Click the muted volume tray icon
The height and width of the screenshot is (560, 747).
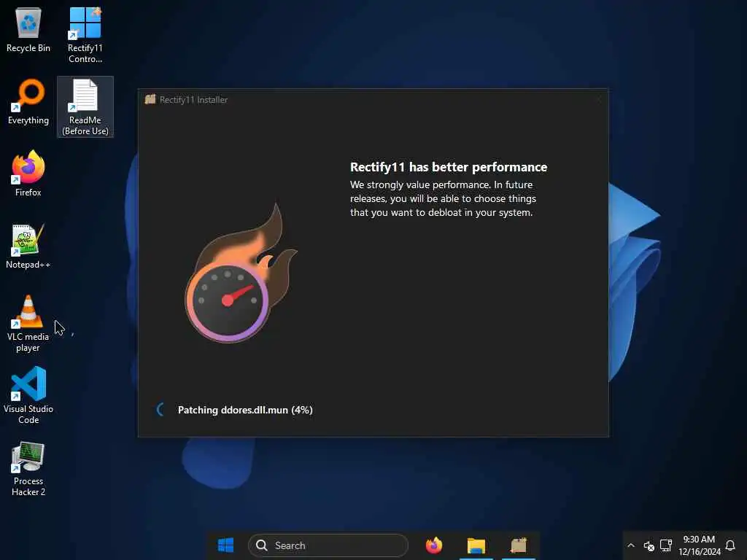click(649, 545)
